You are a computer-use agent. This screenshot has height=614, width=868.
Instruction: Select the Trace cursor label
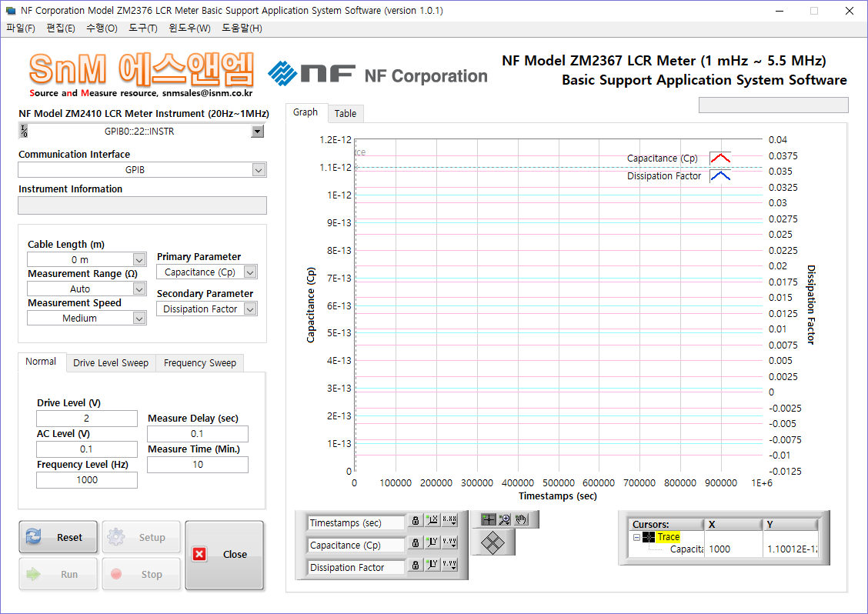[x=668, y=537]
